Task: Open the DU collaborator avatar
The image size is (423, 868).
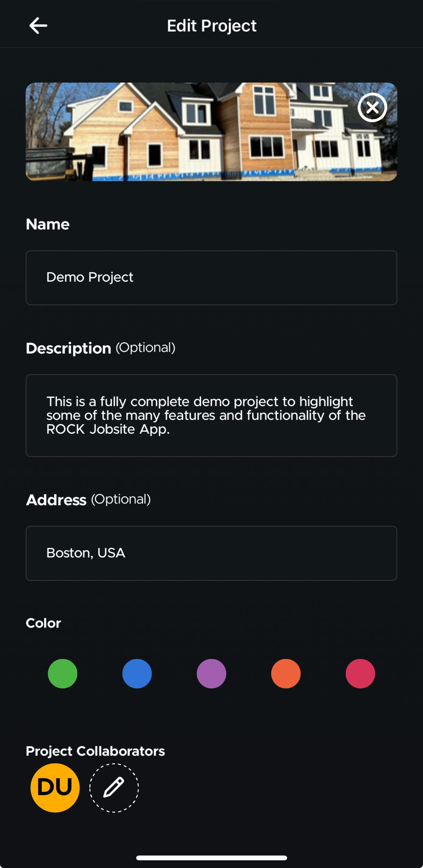Action: [x=55, y=788]
